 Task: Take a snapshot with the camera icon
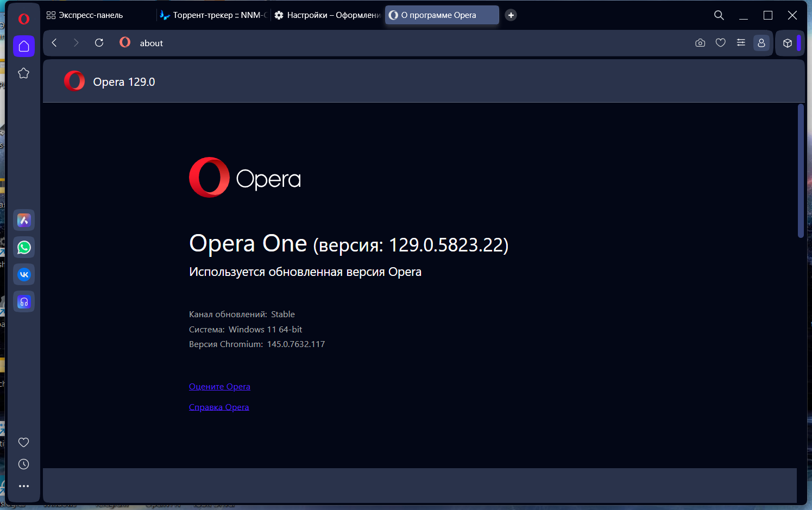[x=700, y=43]
